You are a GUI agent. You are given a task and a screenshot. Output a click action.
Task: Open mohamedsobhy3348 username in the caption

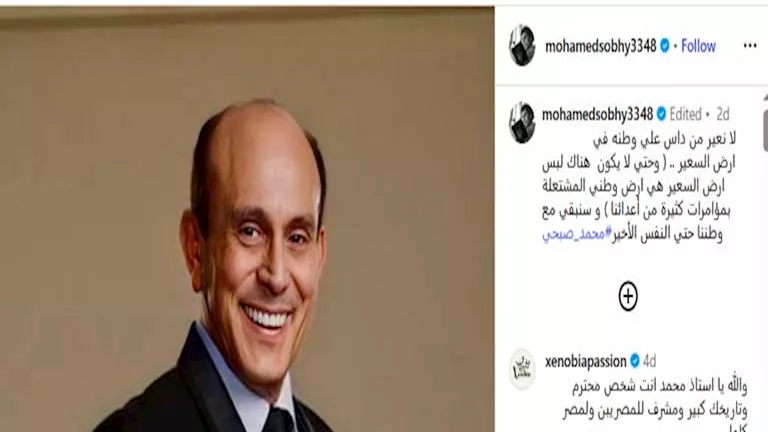(597, 114)
